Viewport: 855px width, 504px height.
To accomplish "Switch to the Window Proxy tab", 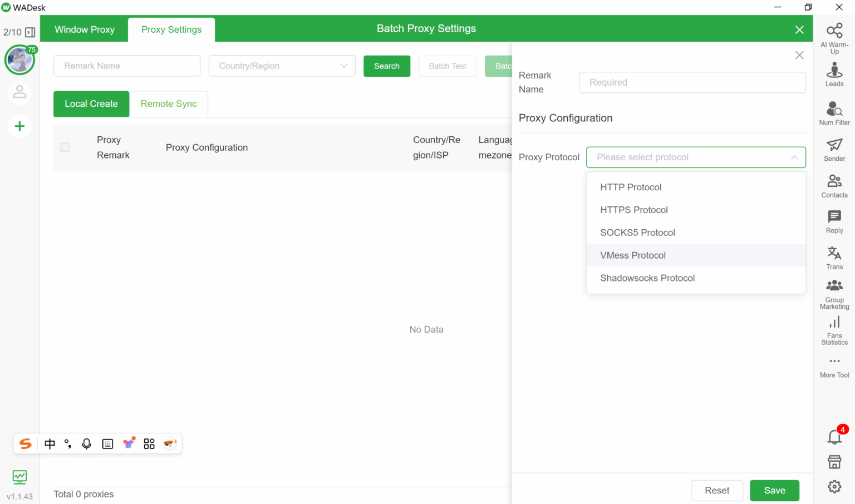I will [x=85, y=29].
